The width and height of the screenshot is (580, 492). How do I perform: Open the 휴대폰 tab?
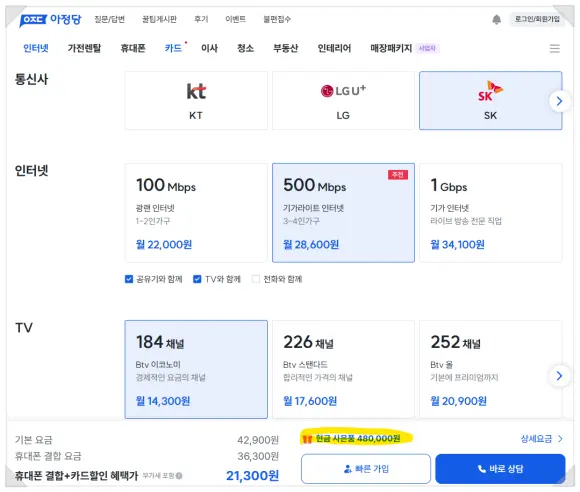(x=133, y=48)
